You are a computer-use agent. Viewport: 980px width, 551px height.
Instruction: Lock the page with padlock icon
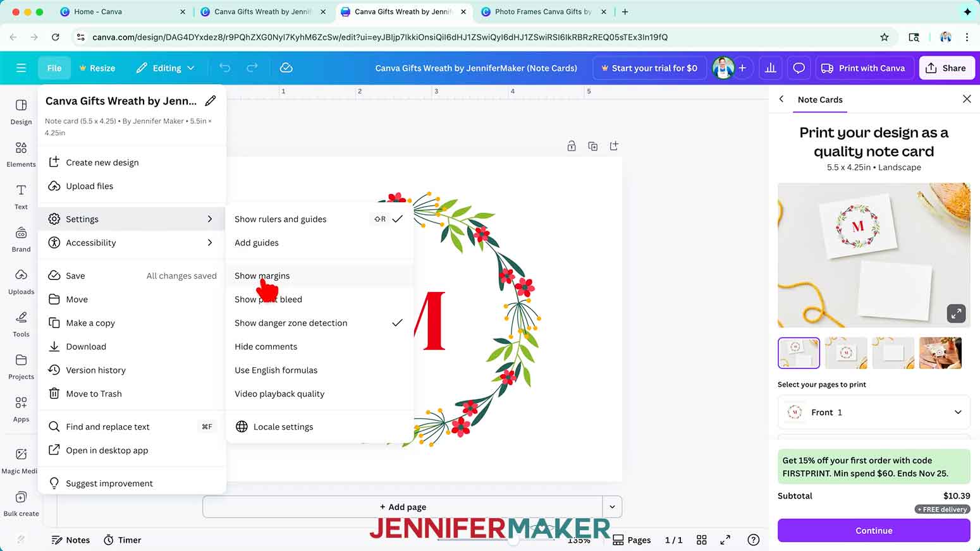click(571, 146)
